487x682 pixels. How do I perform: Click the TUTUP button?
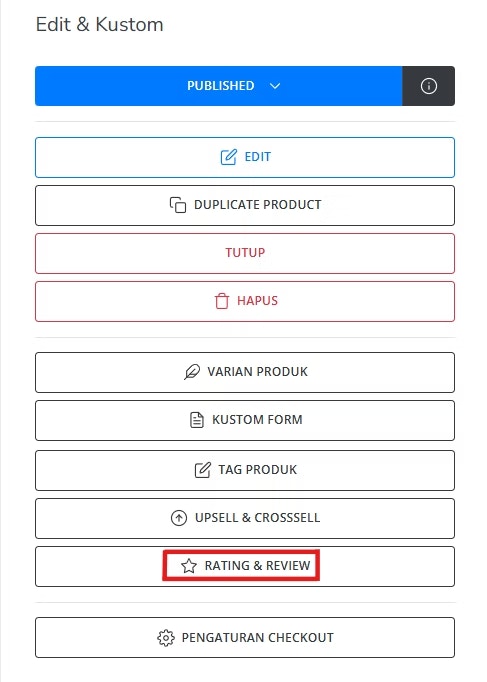tap(245, 253)
